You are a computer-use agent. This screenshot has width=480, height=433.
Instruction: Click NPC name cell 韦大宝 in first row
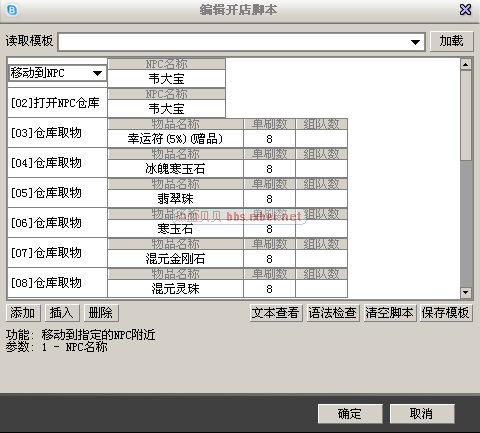click(x=166, y=79)
